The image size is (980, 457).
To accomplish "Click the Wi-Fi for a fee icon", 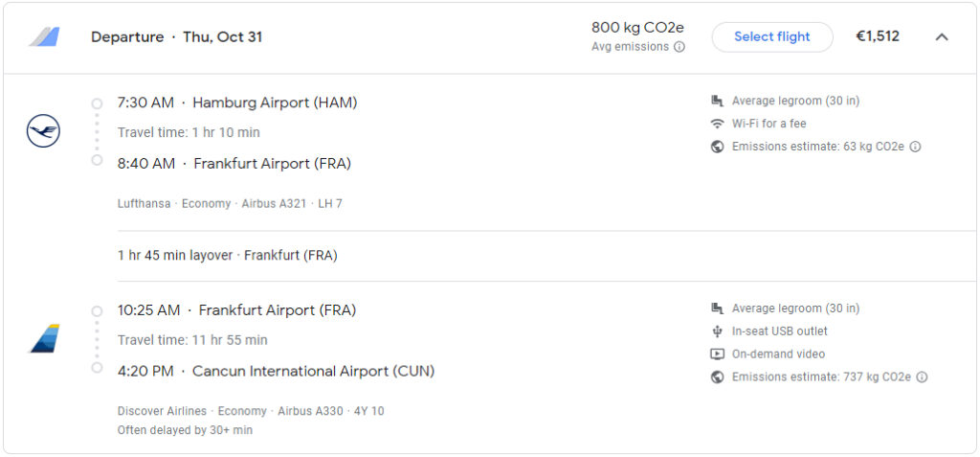I will tap(717, 124).
